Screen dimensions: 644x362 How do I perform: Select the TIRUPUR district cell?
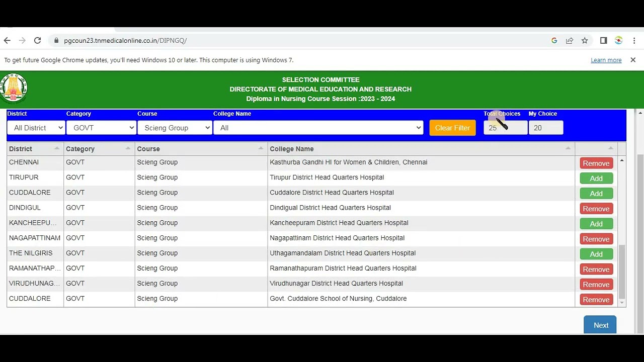[35, 177]
